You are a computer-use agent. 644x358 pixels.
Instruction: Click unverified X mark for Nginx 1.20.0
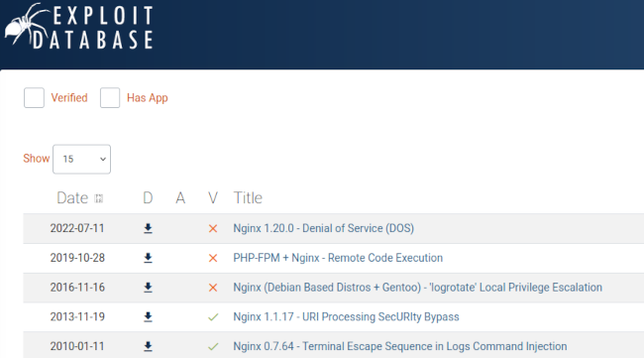pyautogui.click(x=213, y=228)
